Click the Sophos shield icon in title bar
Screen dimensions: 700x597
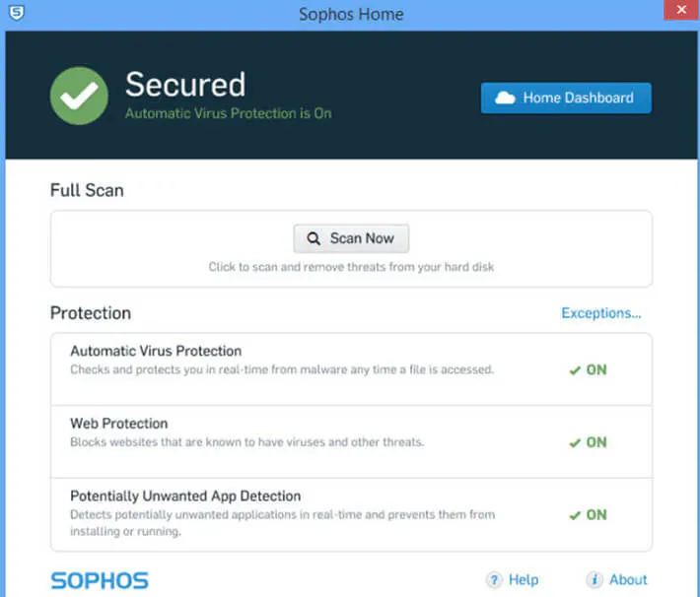tap(16, 13)
